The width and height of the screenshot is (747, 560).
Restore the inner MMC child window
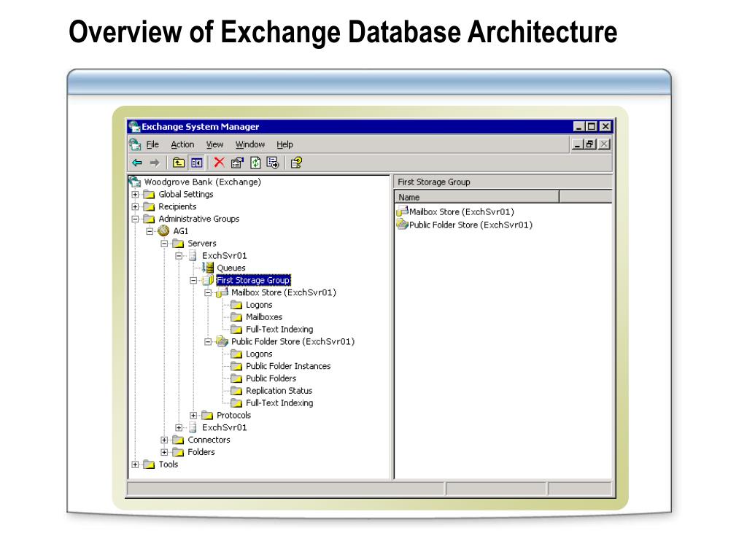pyautogui.click(x=591, y=144)
